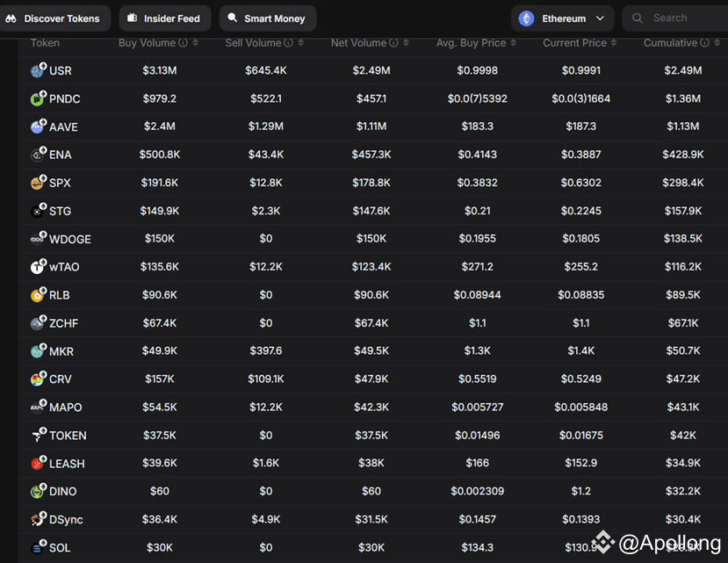Click the search magnifier icon
Screen dimensions: 728x563
(638, 18)
